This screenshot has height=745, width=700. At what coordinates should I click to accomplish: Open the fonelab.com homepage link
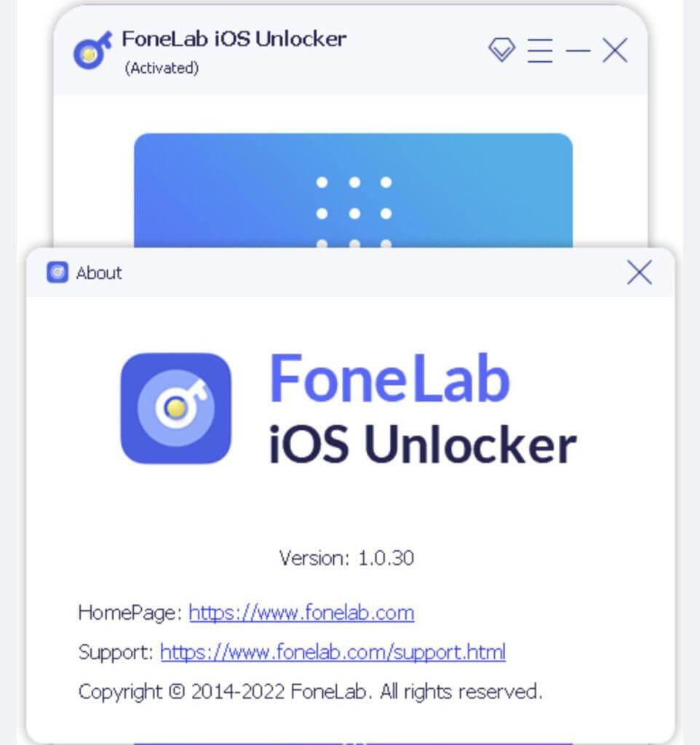(301, 613)
